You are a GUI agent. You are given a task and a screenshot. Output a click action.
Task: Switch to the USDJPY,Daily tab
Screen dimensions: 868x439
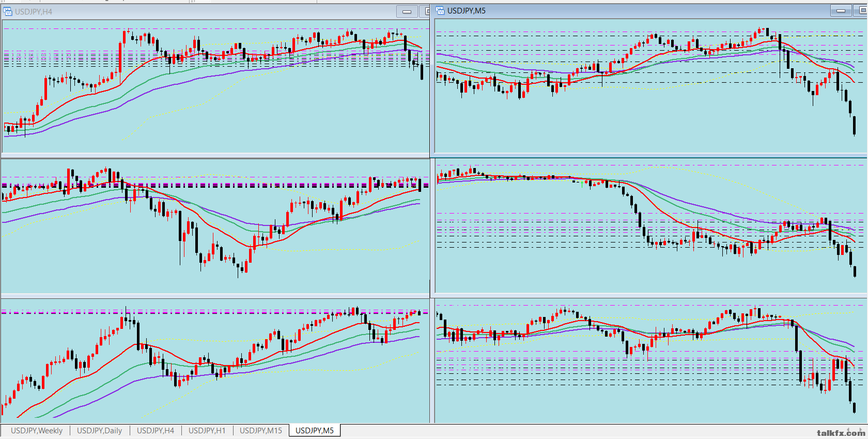click(100, 430)
